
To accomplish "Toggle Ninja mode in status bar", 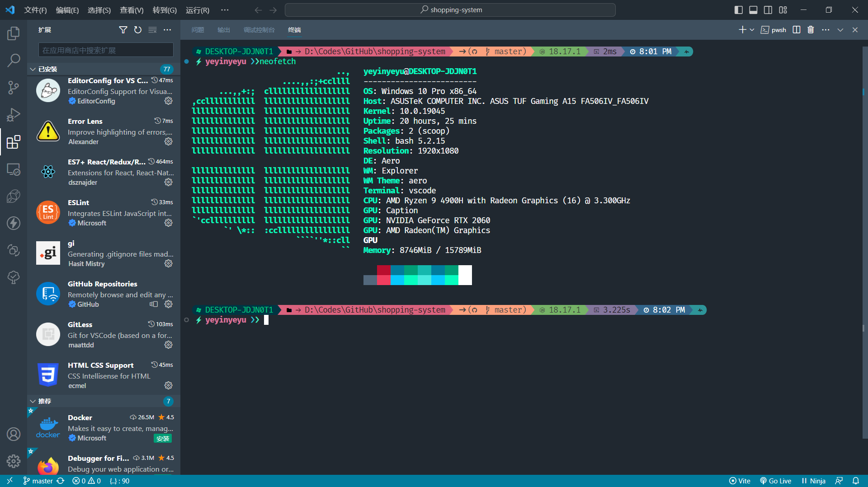I will (813, 481).
